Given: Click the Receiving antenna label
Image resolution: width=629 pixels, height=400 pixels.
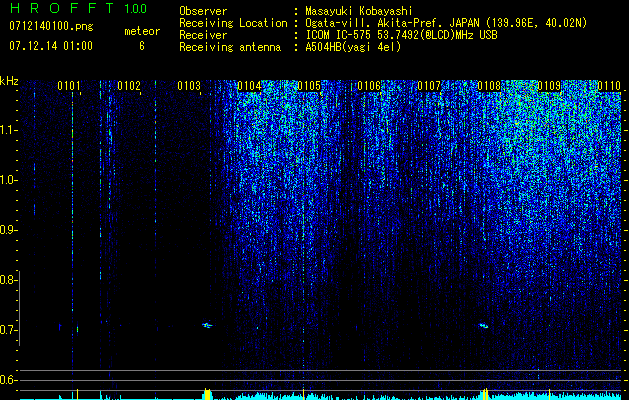Looking at the screenshot, I should click(x=230, y=47).
